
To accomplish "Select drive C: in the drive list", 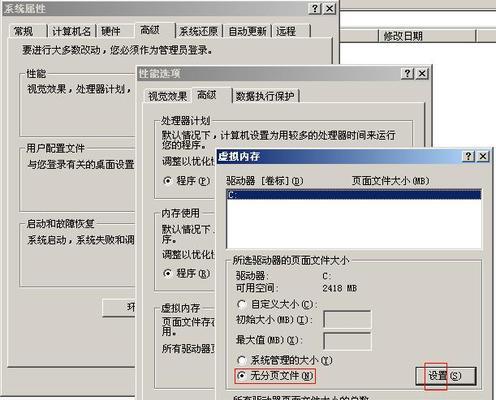I will [x=354, y=194].
